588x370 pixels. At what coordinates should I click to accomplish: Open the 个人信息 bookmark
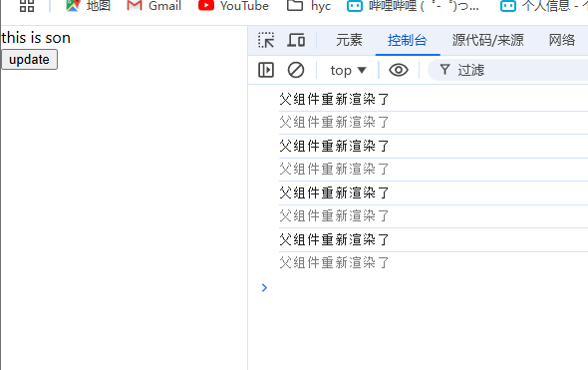click(544, 6)
